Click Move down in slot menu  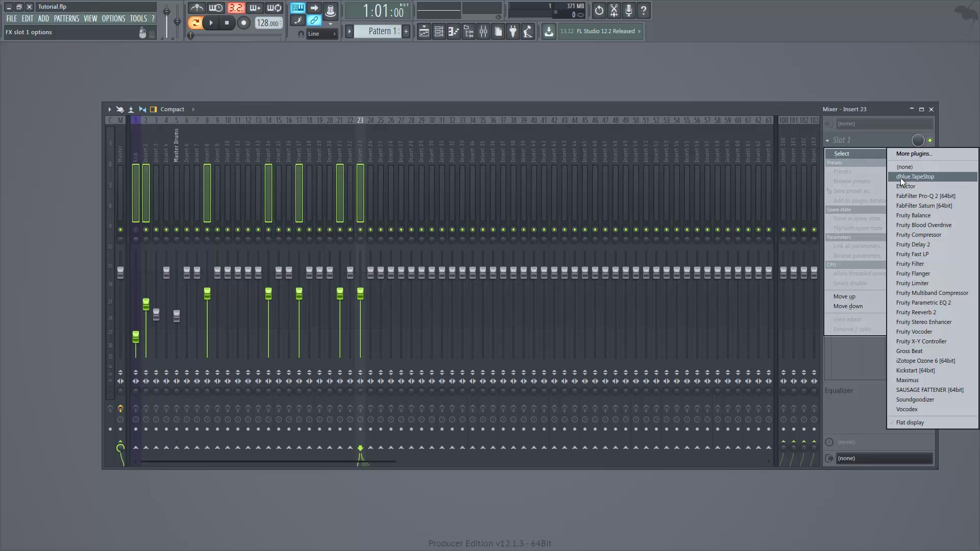[848, 306]
